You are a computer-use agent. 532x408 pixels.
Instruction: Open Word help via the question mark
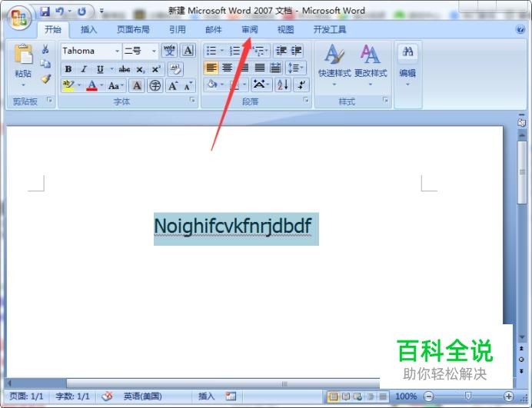click(520, 29)
